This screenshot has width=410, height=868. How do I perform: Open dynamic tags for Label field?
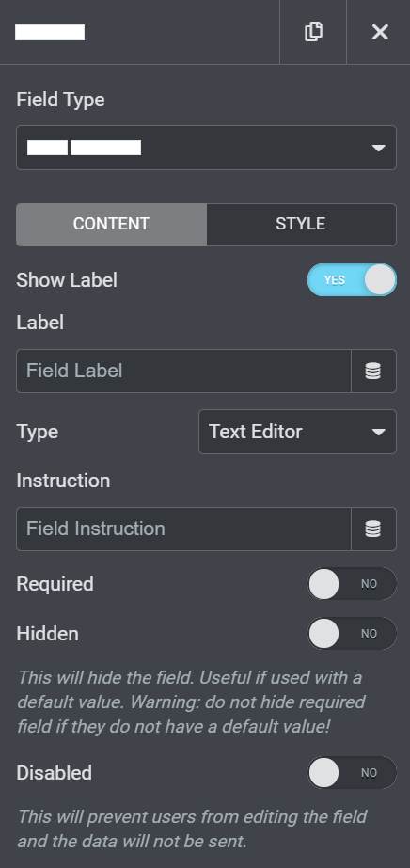373,371
